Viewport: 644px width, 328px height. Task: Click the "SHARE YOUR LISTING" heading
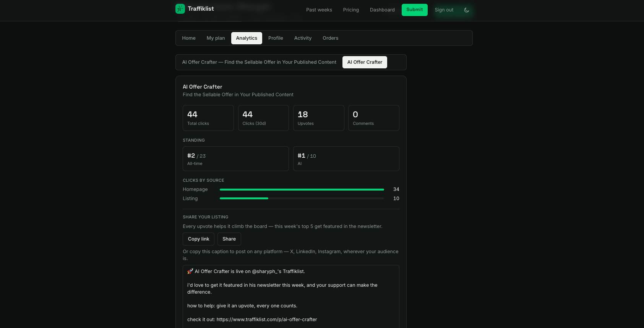pos(206,217)
